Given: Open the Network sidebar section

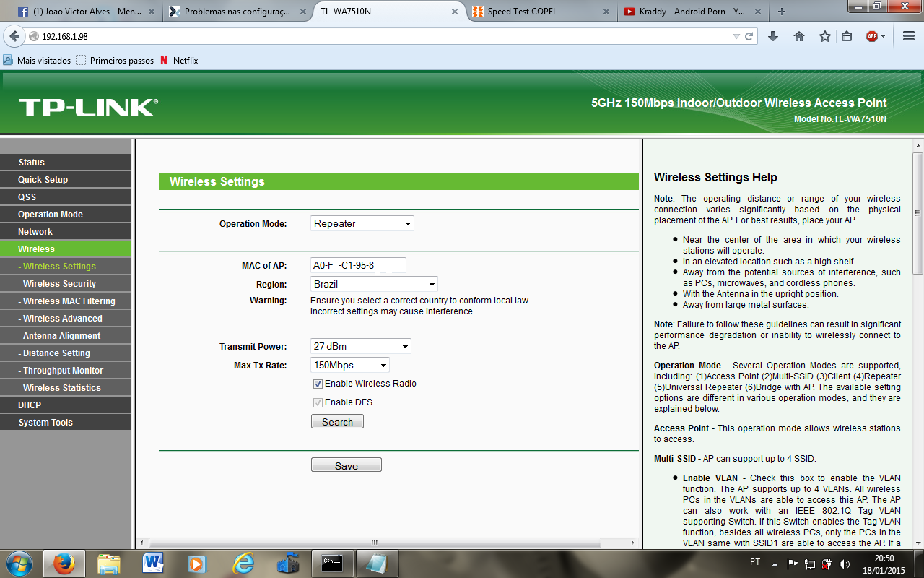Looking at the screenshot, I should coord(66,232).
